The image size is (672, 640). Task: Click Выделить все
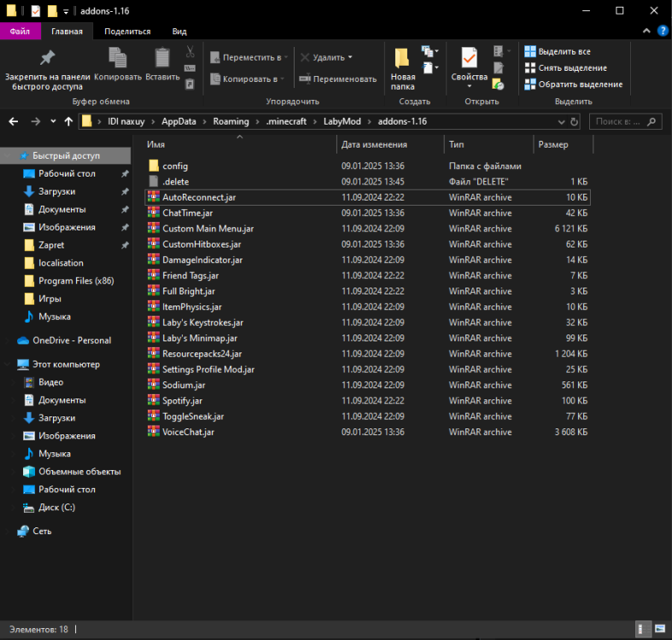tap(558, 51)
